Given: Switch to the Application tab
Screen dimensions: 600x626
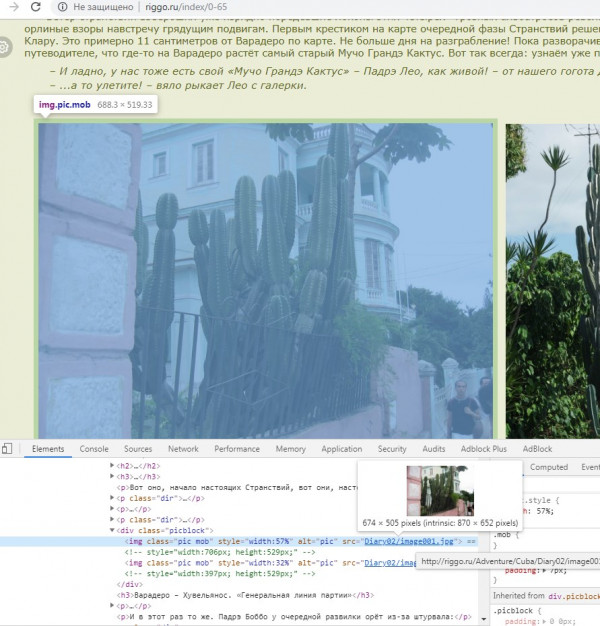Looking at the screenshot, I should [342, 449].
